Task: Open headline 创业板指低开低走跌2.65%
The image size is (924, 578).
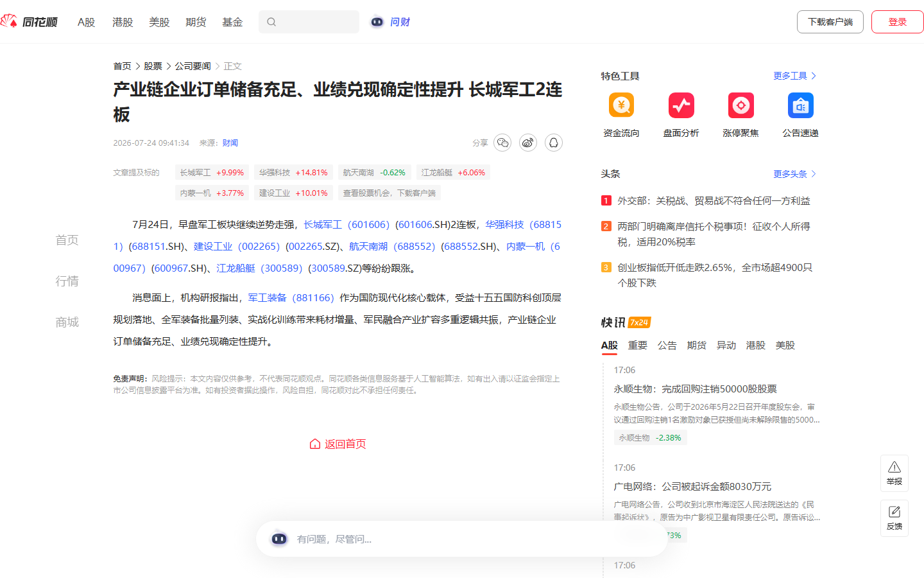Action: coord(715,276)
